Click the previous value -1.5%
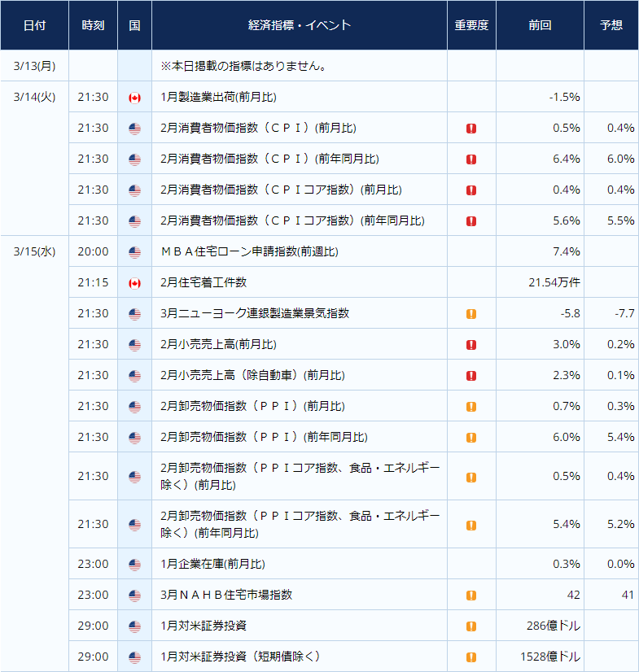Image resolution: width=639 pixels, height=672 pixels. pos(564,97)
